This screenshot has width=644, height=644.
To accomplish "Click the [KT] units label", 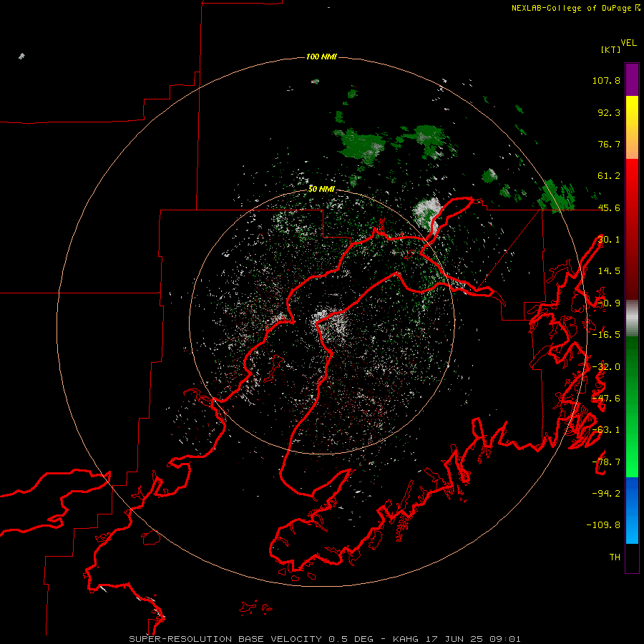I will [610, 49].
